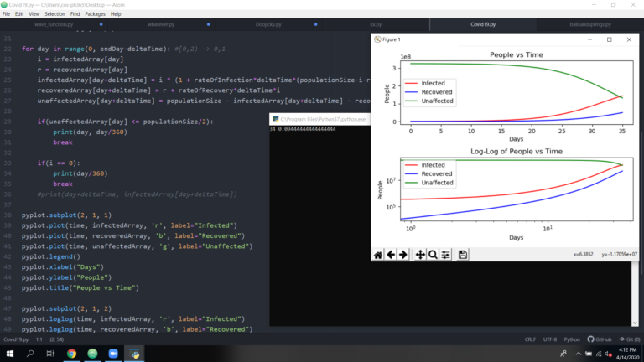The image size is (644, 362).
Task: Select the Zoom to rectangle magnifier
Action: pos(433,254)
